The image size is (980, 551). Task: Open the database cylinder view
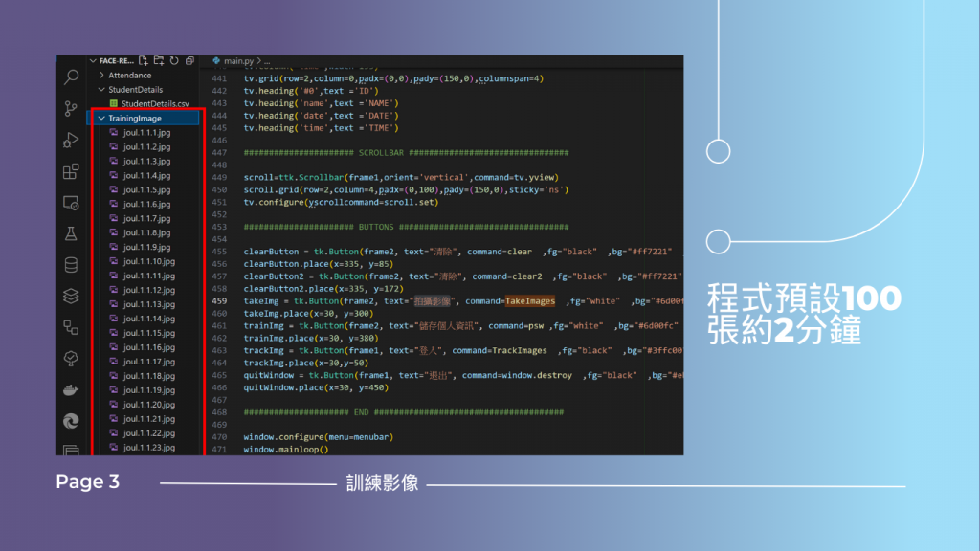pos(71,265)
